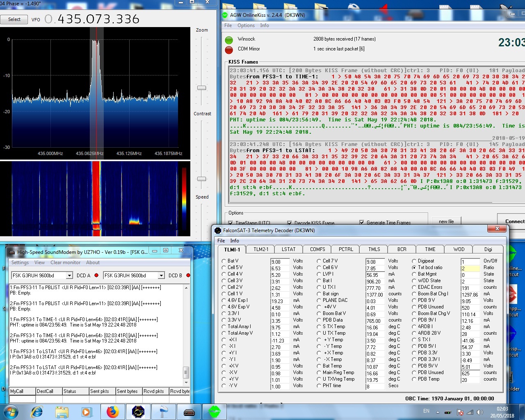The height and width of the screenshot is (420, 525).
Task: Click the volume speaker tray icon
Action: (480, 412)
